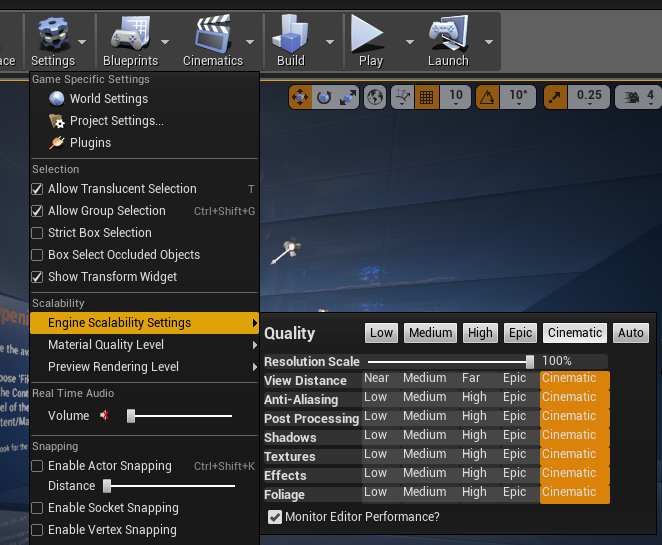
Task: Toggle Monitor Editor Performance checkbox
Action: click(275, 517)
